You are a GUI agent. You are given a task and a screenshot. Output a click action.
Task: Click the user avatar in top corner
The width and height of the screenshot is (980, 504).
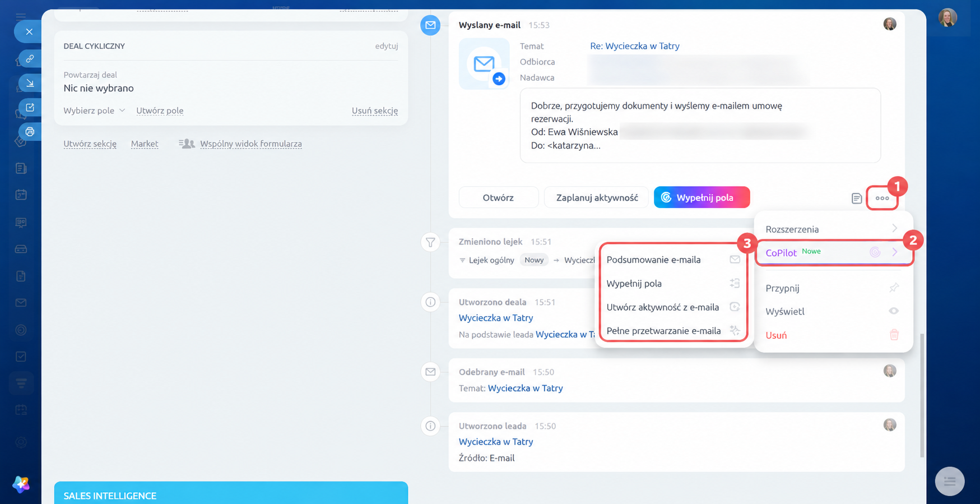coord(948,18)
